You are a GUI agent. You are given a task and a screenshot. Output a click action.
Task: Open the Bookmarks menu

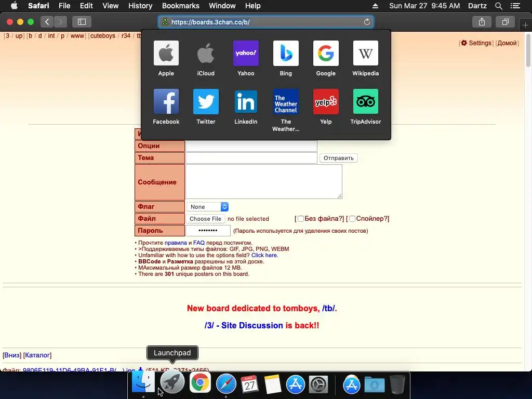point(180,6)
